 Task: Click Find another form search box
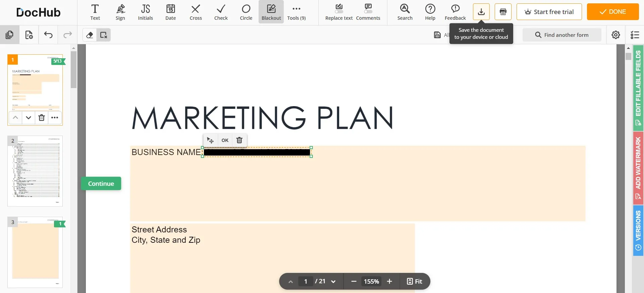[562, 35]
